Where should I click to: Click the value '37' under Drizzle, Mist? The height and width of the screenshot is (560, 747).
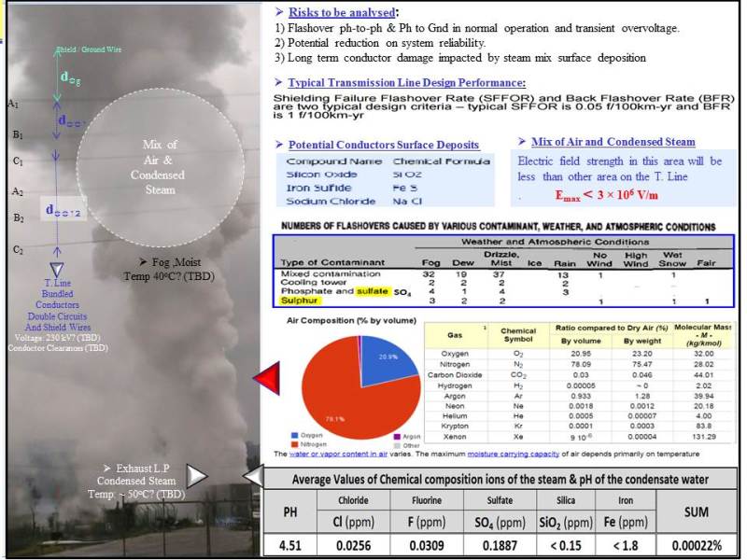pyautogui.click(x=499, y=274)
